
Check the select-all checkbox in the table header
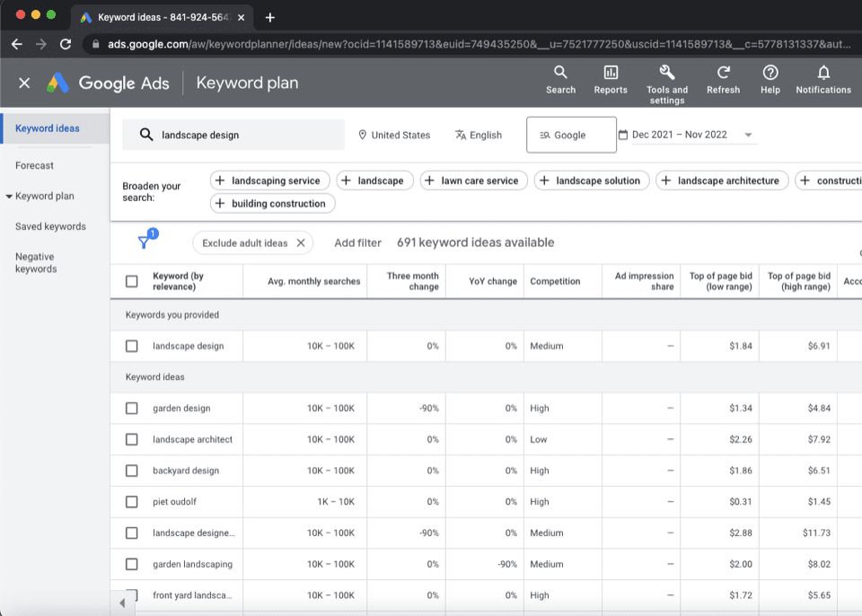(x=131, y=281)
